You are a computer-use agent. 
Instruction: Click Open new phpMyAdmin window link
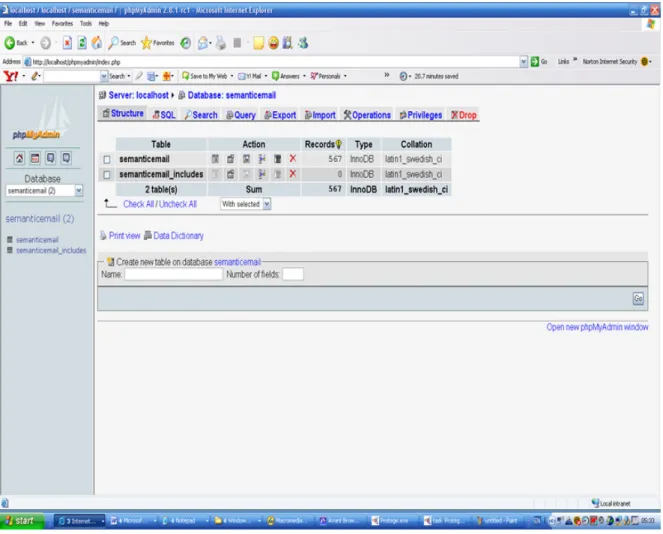[598, 328]
